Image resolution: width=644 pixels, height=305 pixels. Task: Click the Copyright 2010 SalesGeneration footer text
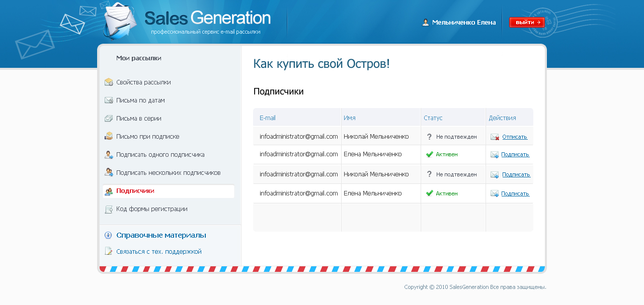click(475, 287)
